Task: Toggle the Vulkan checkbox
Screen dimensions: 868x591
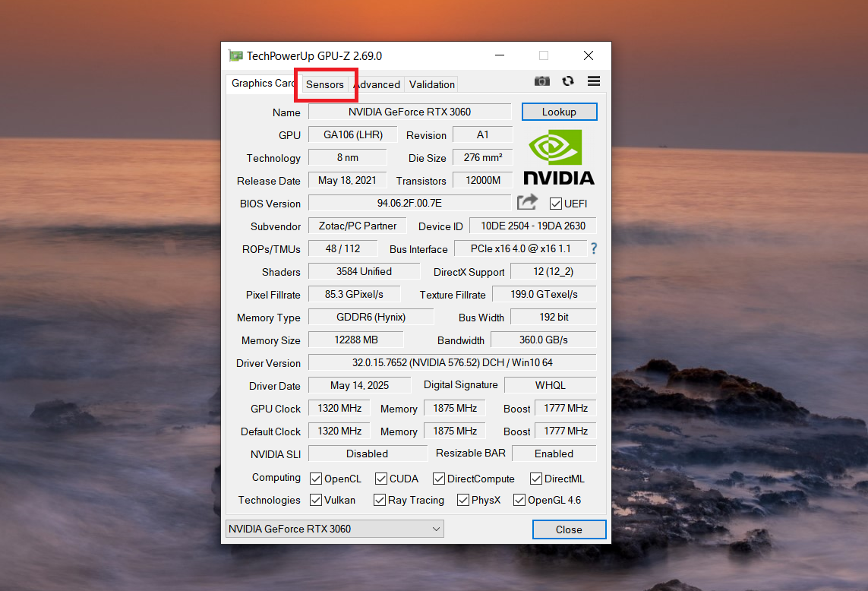Action: [317, 500]
